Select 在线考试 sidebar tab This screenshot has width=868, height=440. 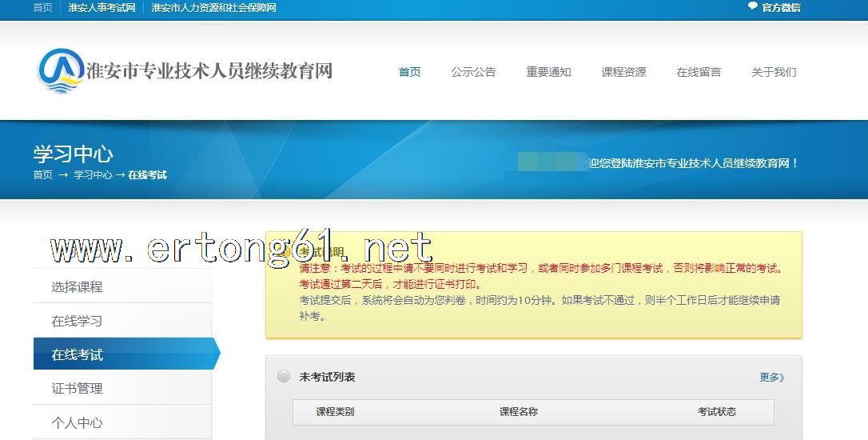click(x=78, y=354)
